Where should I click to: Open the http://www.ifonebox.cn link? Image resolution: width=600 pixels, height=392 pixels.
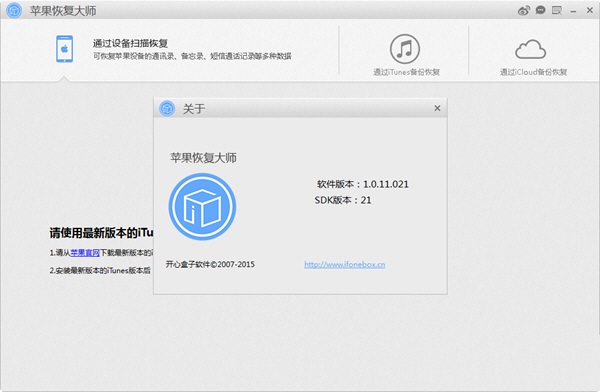[345, 264]
